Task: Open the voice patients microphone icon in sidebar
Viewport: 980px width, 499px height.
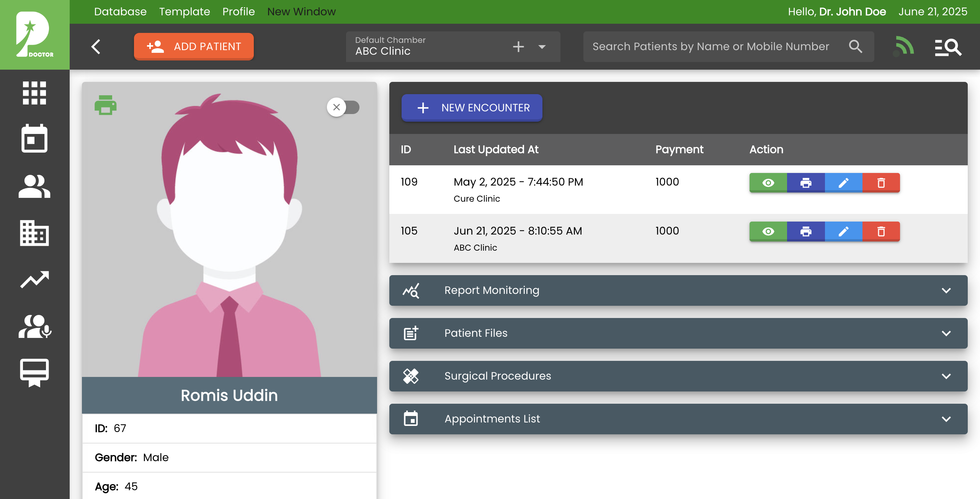Action: point(35,326)
